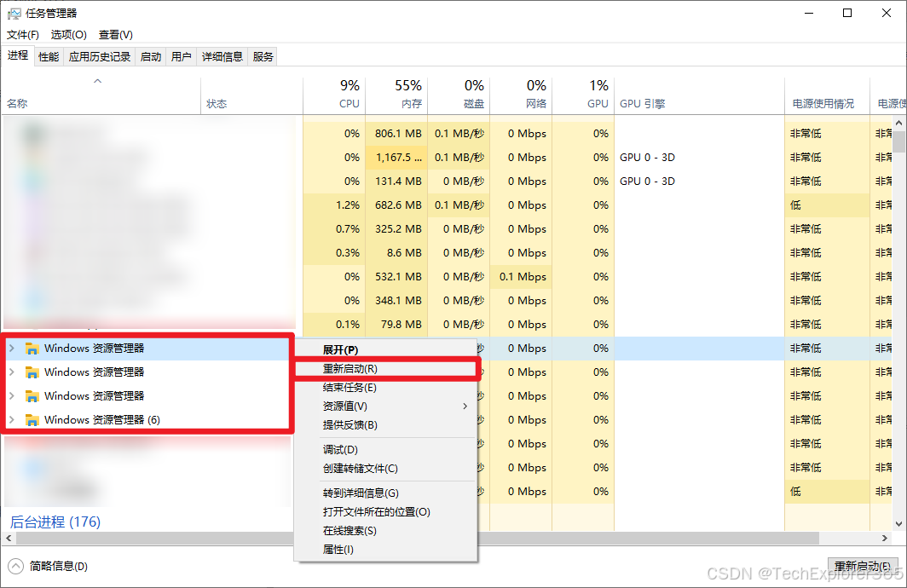
Task: Click the vertical scrollbar up arrow
Action: (x=898, y=123)
